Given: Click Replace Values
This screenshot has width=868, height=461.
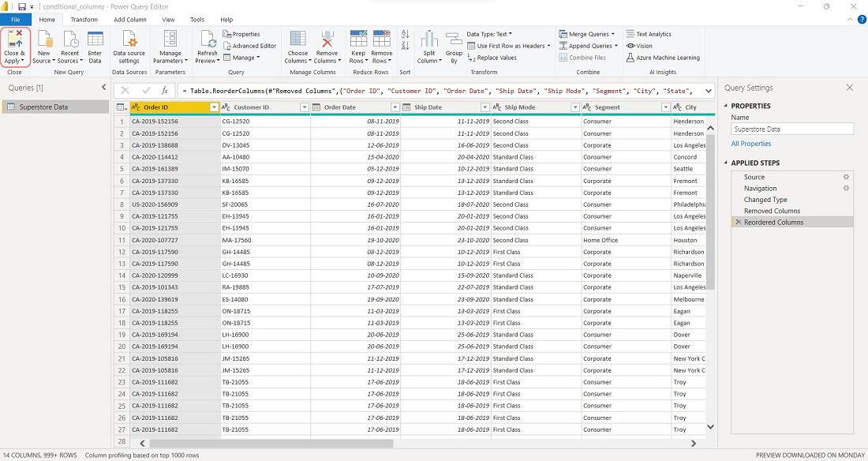Looking at the screenshot, I should [492, 58].
